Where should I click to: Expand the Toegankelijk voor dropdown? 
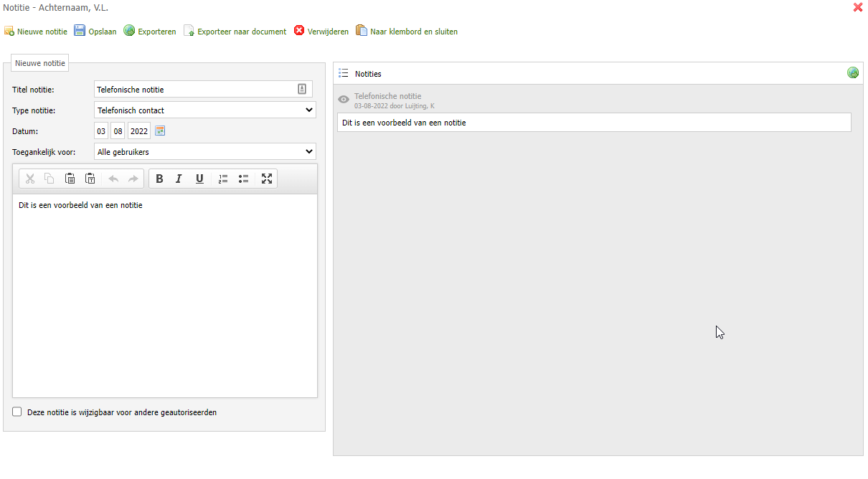click(205, 152)
